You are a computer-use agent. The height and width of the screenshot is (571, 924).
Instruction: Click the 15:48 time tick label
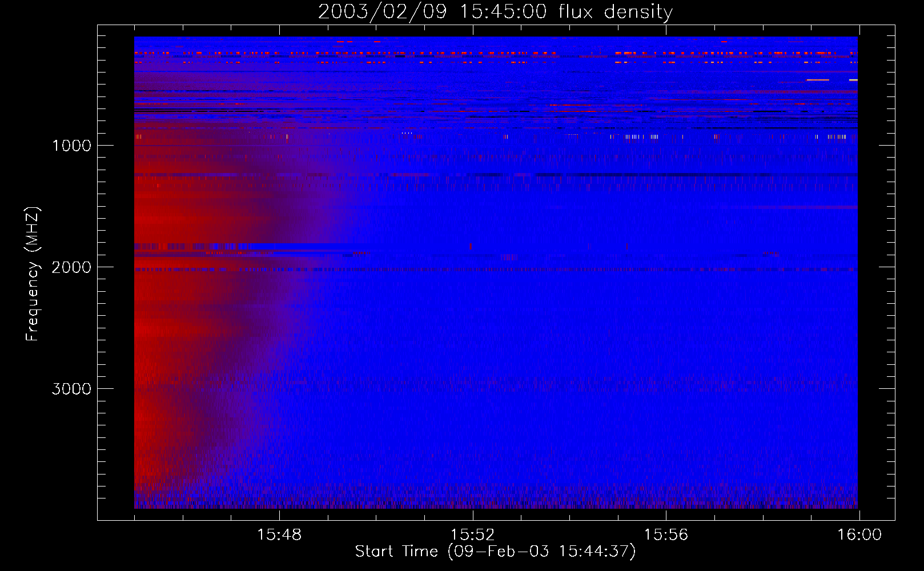coord(279,535)
